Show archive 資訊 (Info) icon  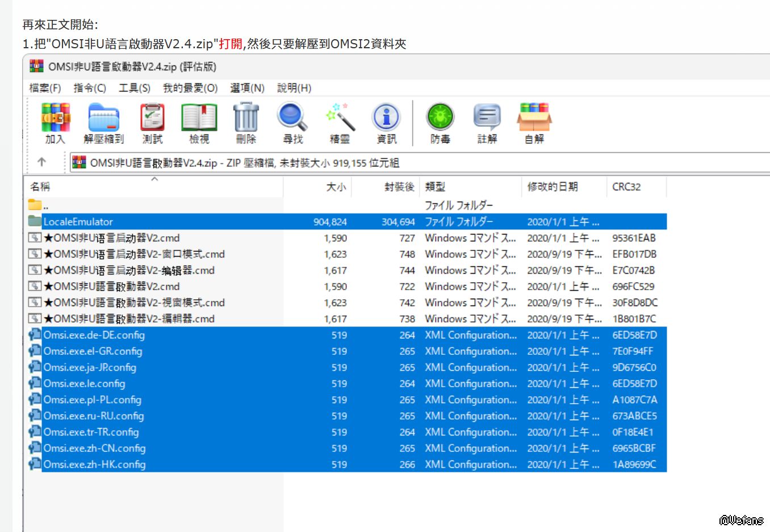tap(386, 118)
